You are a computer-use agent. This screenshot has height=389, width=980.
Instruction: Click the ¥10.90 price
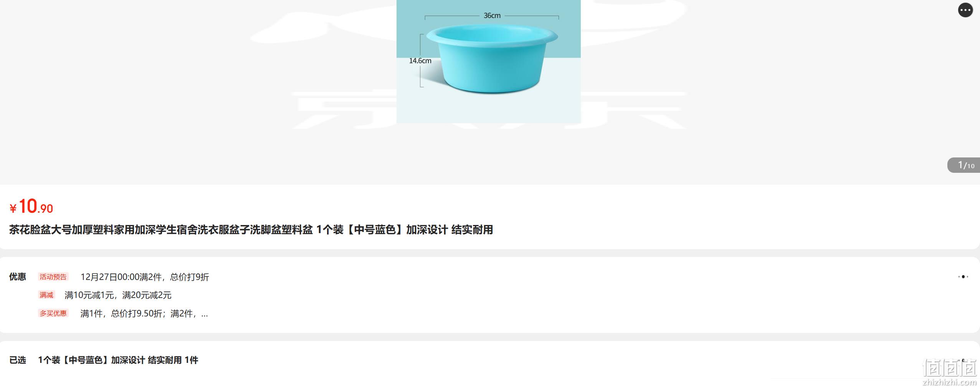pyautogui.click(x=31, y=207)
